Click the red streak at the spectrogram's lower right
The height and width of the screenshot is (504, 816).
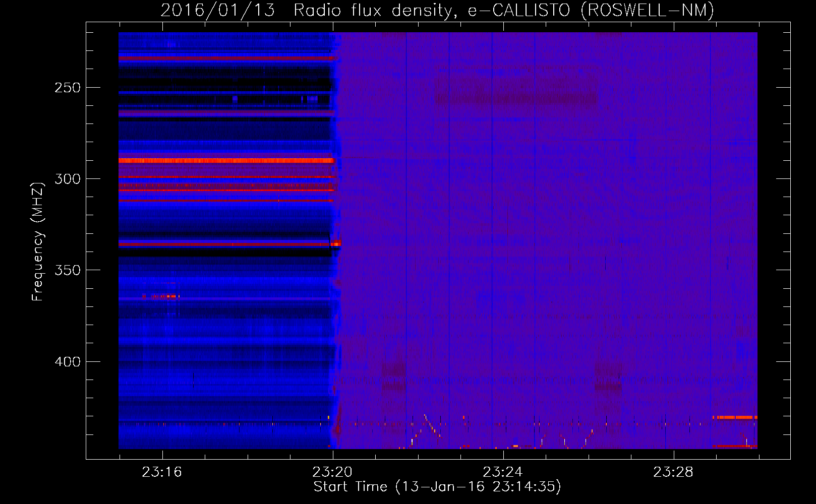coord(735,417)
